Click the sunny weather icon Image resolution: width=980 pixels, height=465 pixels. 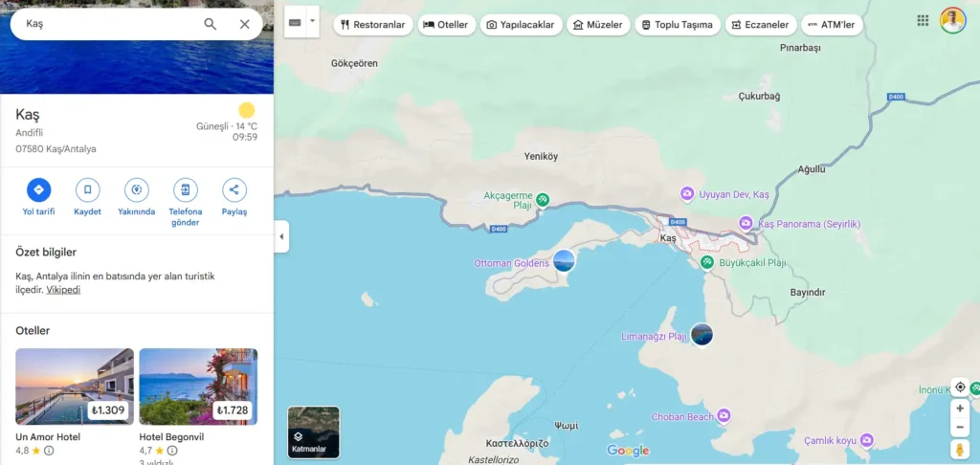pyautogui.click(x=247, y=111)
